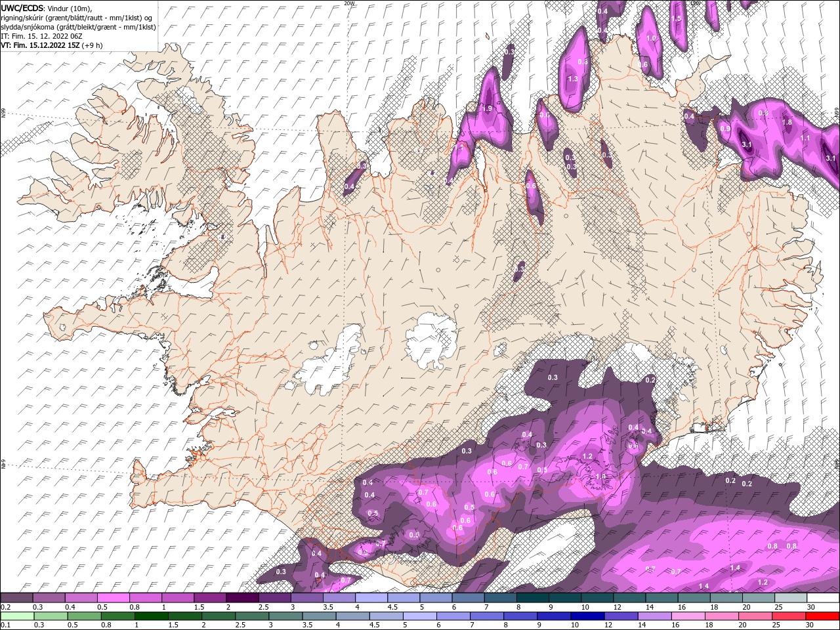Viewport: 840px width, 630px height.
Task: Click the palest green 0.1 swatch in the lower legend
Action: coord(17,616)
